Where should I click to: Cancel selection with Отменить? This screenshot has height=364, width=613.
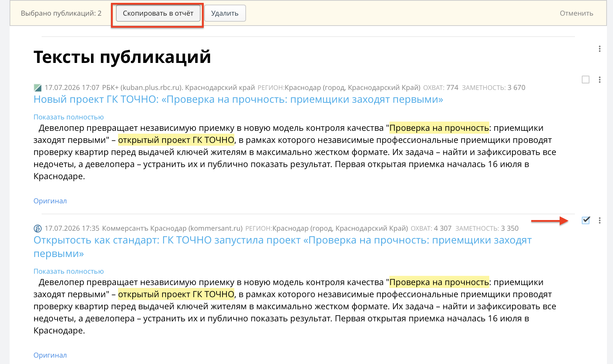coord(576,14)
